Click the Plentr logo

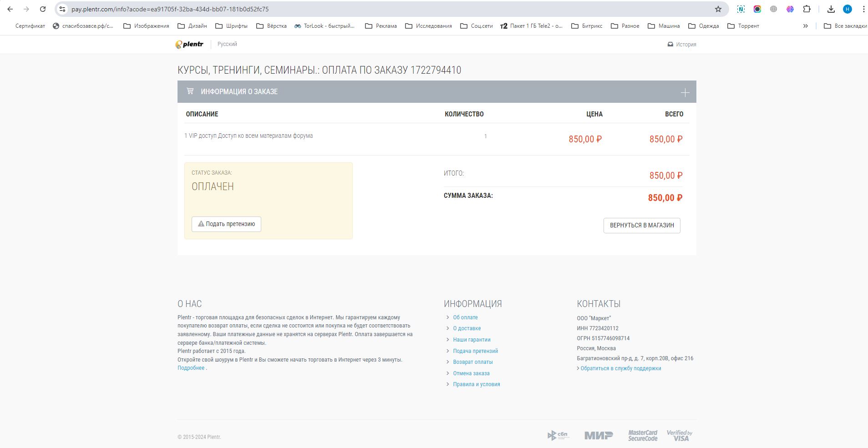pos(189,44)
